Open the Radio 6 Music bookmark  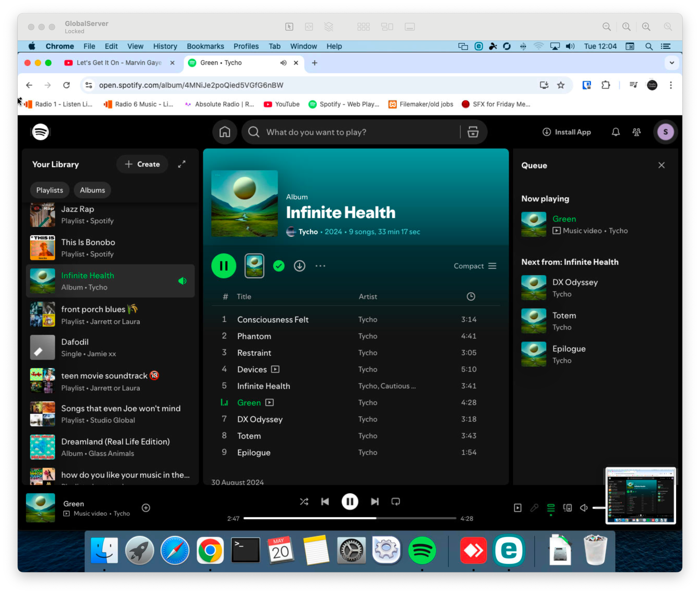(x=138, y=104)
